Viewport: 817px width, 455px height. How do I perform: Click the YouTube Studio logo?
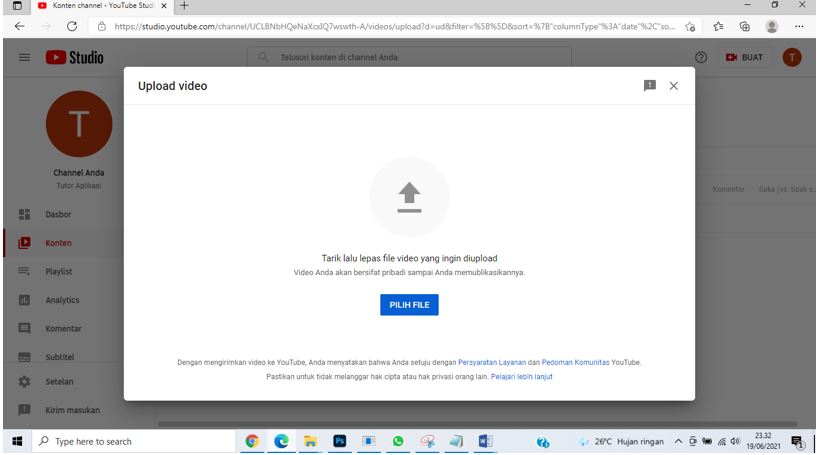75,58
